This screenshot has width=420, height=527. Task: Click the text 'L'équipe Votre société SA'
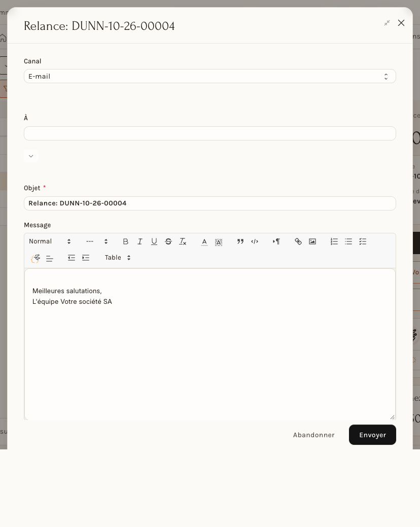pyautogui.click(x=72, y=301)
